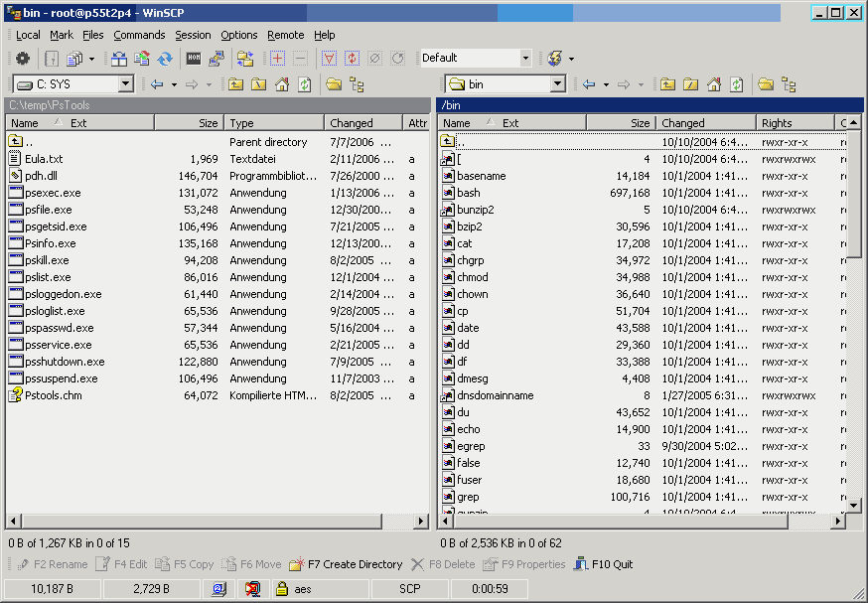Viewport: 868px width, 603px height.
Task: Sort local files by Size column
Action: [x=190, y=123]
